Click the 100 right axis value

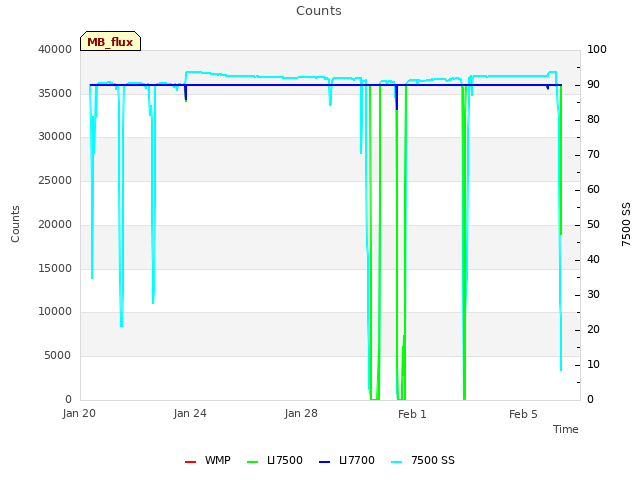[x=597, y=49]
